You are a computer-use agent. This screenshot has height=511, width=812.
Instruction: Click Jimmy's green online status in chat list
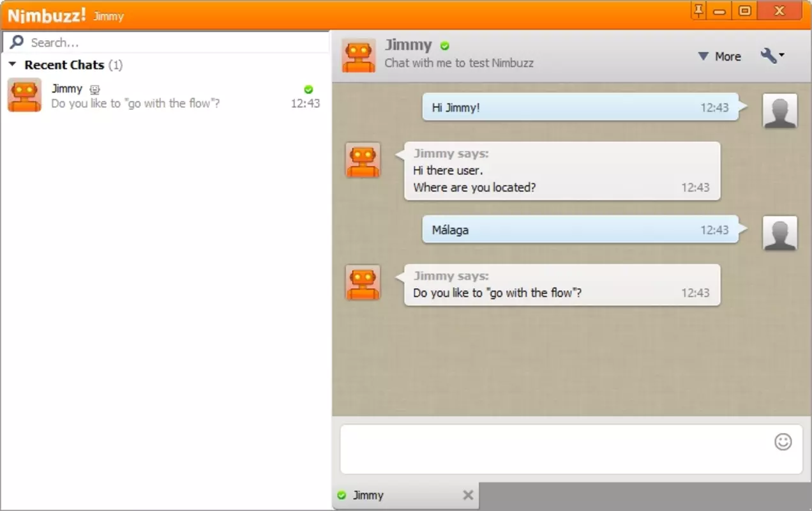pyautogui.click(x=308, y=89)
